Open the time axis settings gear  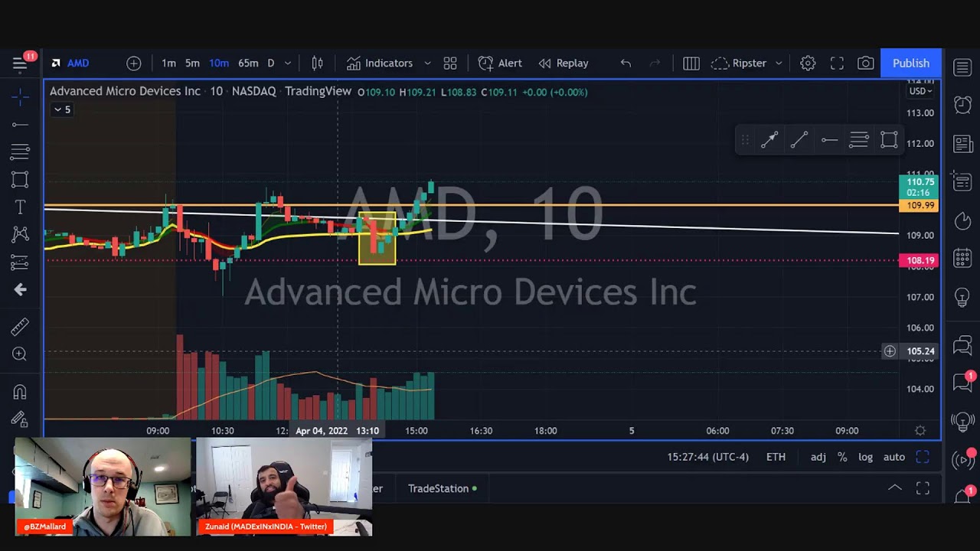coord(920,431)
